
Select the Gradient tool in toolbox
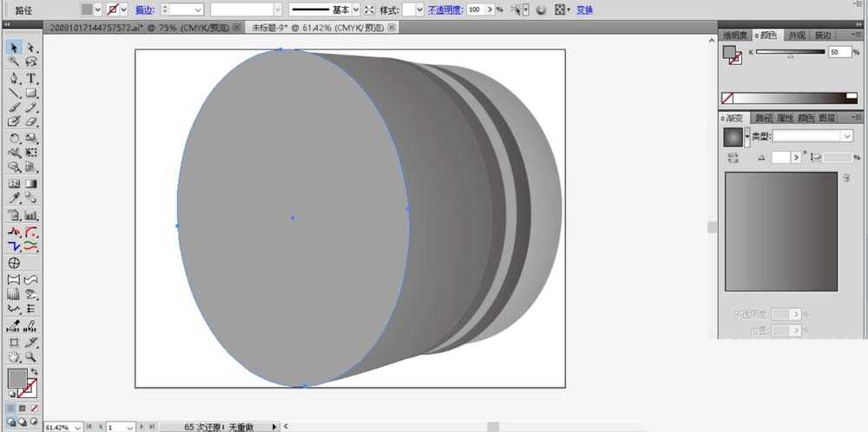[31, 184]
